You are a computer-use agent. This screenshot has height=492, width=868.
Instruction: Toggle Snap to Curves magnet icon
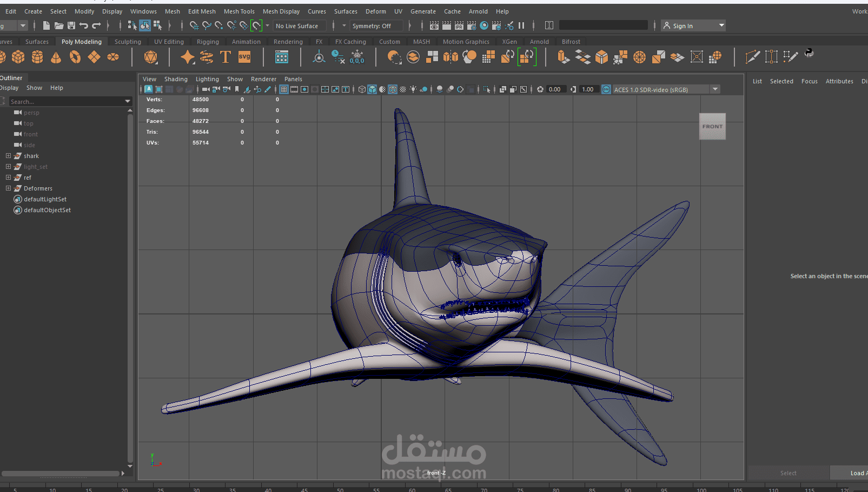tap(206, 25)
